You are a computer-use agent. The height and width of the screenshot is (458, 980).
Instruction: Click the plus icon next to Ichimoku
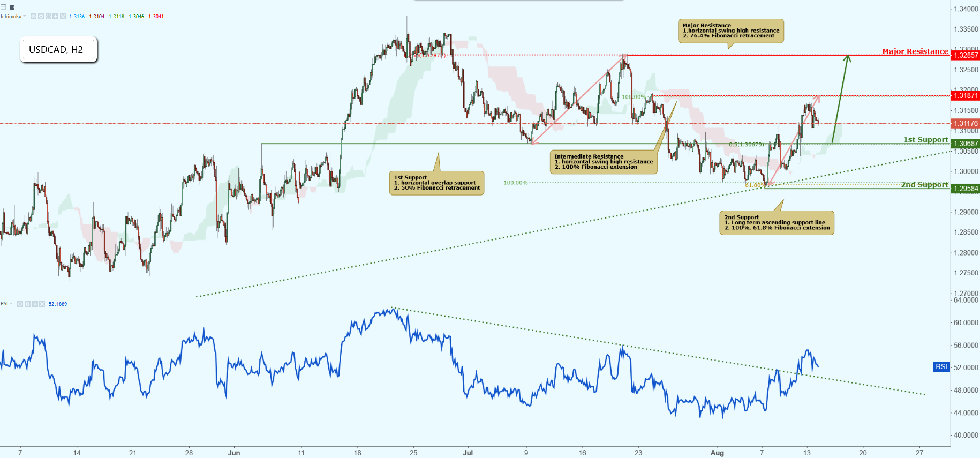56,17
